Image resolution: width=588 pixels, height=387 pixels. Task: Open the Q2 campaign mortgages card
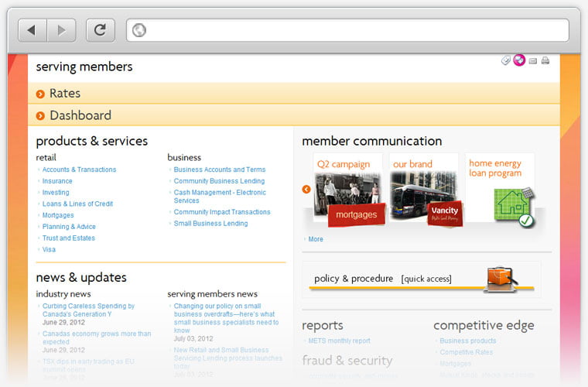pos(347,190)
